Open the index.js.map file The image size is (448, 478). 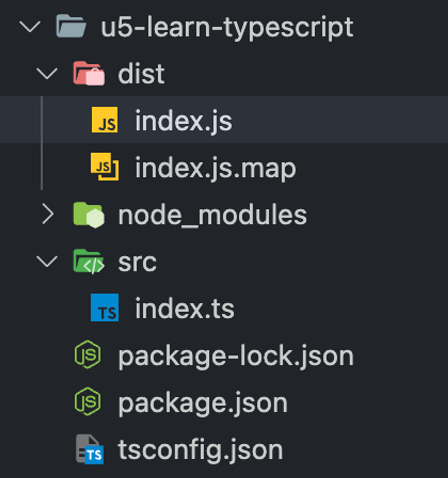click(215, 167)
